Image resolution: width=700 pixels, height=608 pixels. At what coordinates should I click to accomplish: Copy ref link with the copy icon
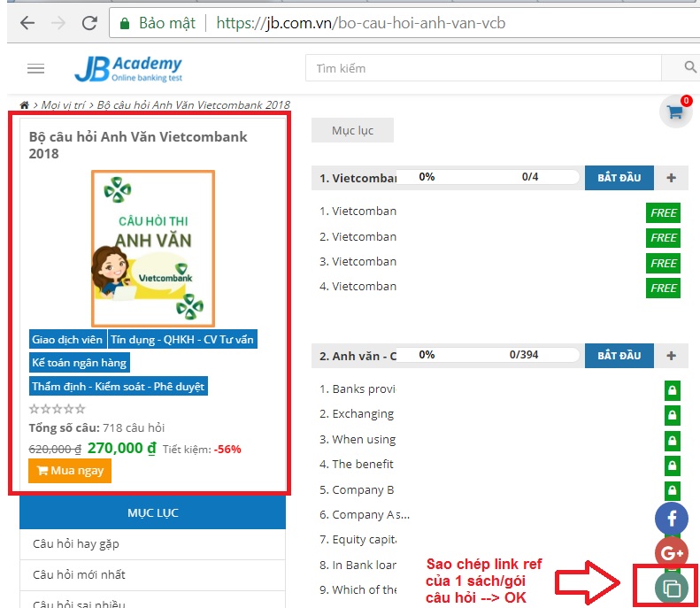(672, 588)
